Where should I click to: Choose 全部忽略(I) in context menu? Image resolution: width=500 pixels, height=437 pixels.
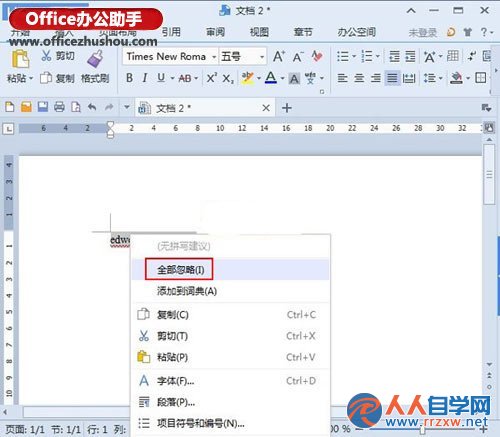click(x=230, y=269)
